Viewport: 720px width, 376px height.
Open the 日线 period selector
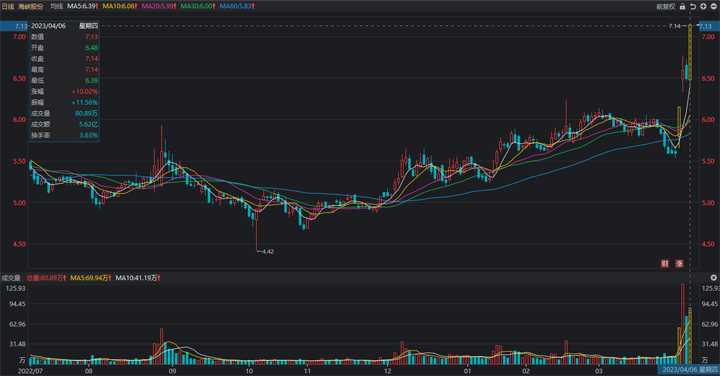click(x=8, y=6)
